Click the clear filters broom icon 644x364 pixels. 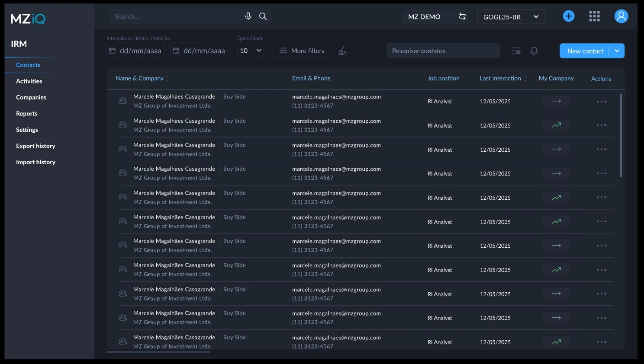(342, 51)
